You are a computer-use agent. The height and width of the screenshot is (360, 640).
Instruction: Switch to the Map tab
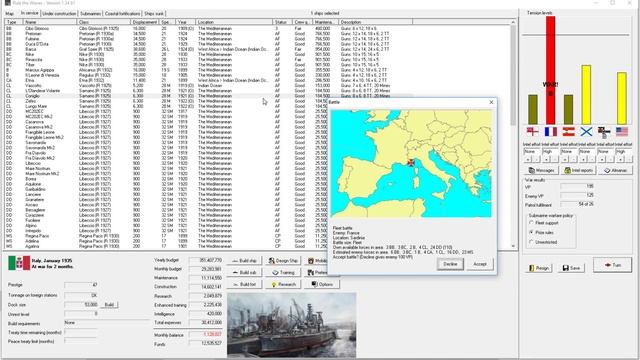pyautogui.click(x=9, y=13)
